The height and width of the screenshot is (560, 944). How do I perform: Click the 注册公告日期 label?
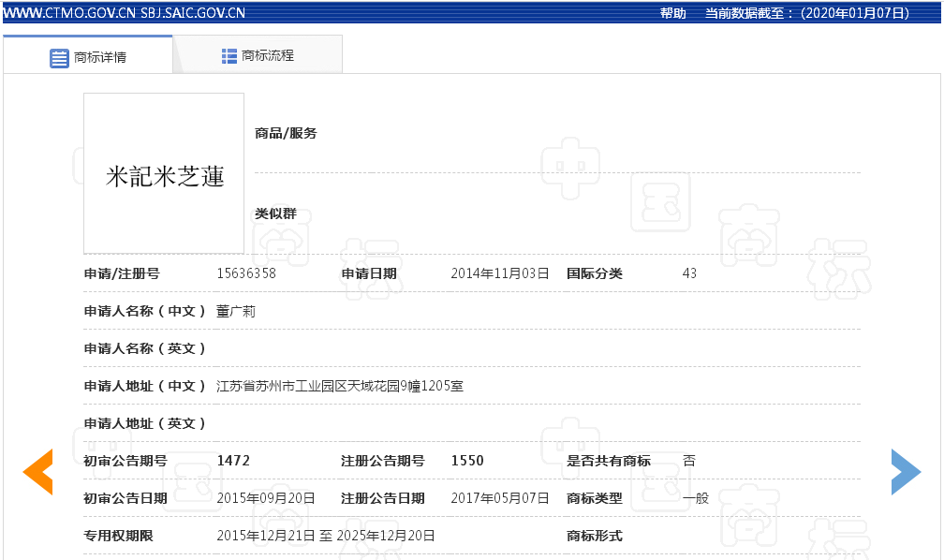(383, 498)
